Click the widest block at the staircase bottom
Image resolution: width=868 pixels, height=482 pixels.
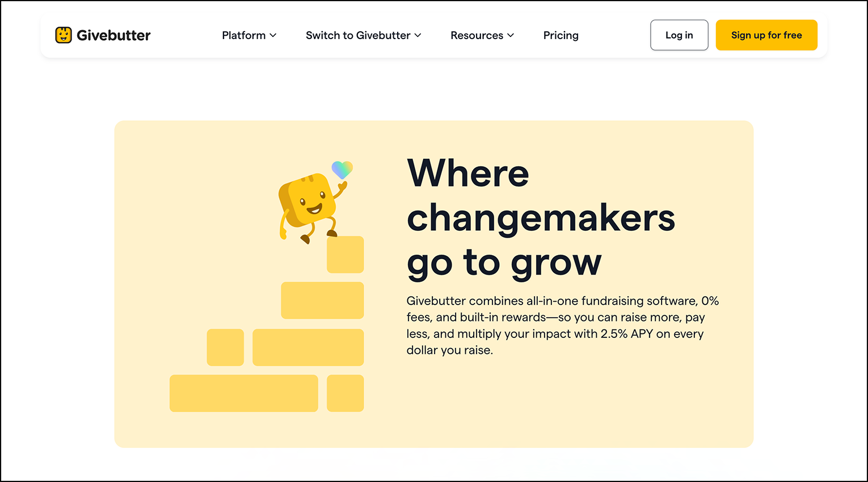(243, 393)
